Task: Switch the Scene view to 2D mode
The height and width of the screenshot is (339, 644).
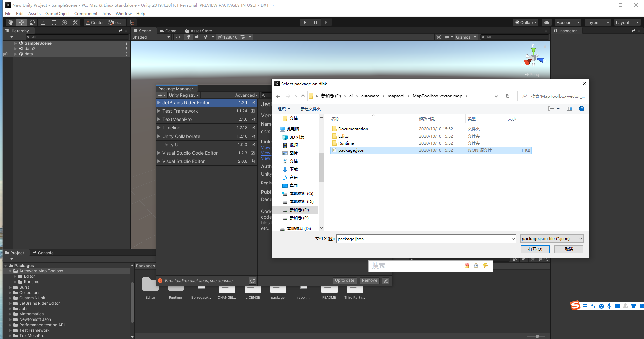Action: coord(177,37)
